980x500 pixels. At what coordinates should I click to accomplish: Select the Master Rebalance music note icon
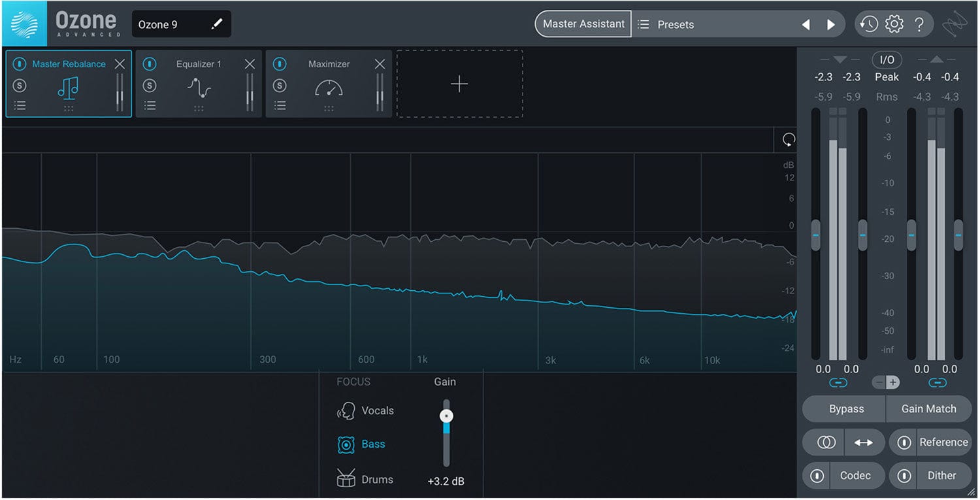click(69, 88)
